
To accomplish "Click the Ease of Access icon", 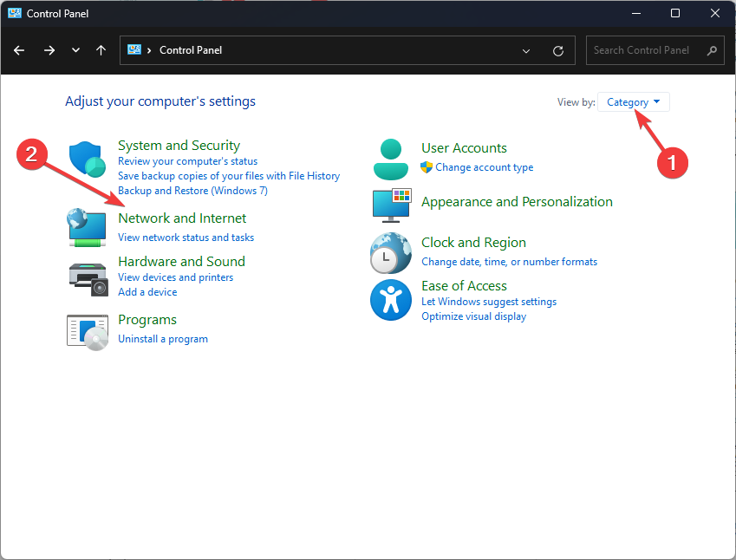I will pos(391,301).
